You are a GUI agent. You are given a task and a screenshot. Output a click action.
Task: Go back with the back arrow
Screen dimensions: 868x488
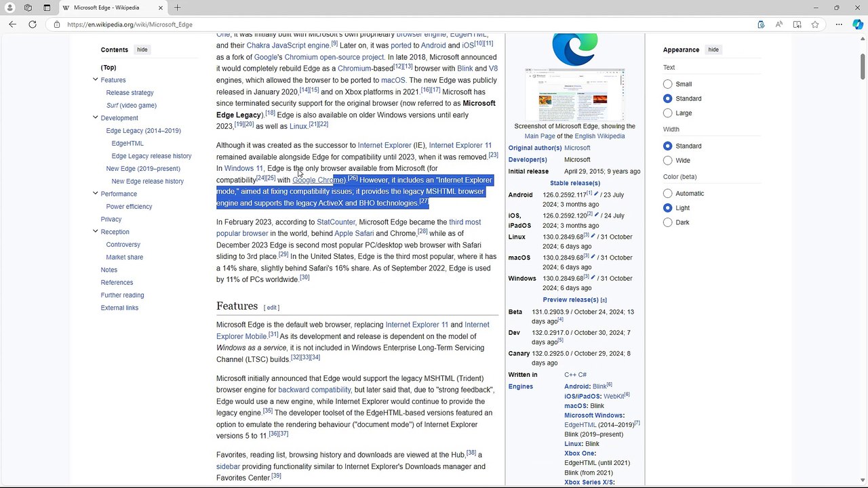(x=12, y=24)
